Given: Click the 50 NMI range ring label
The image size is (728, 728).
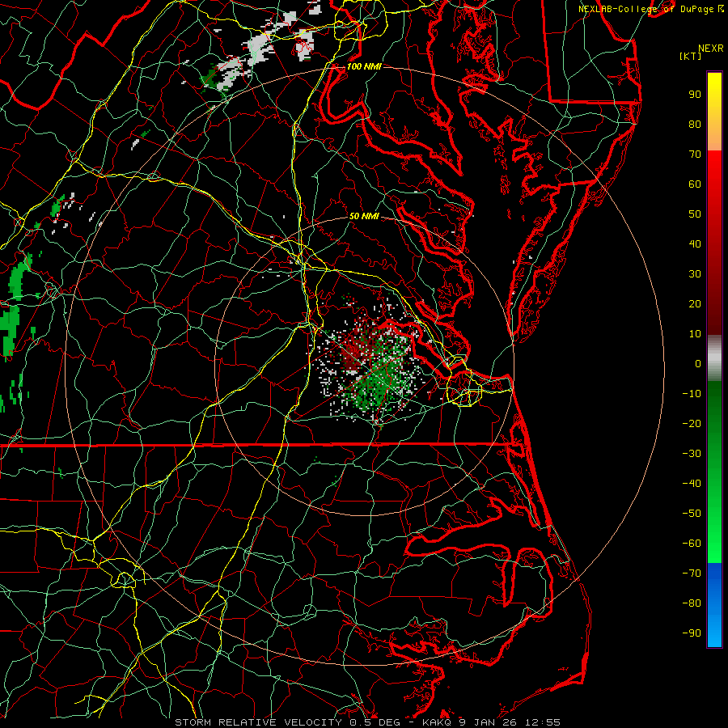Looking at the screenshot, I should point(364,216).
